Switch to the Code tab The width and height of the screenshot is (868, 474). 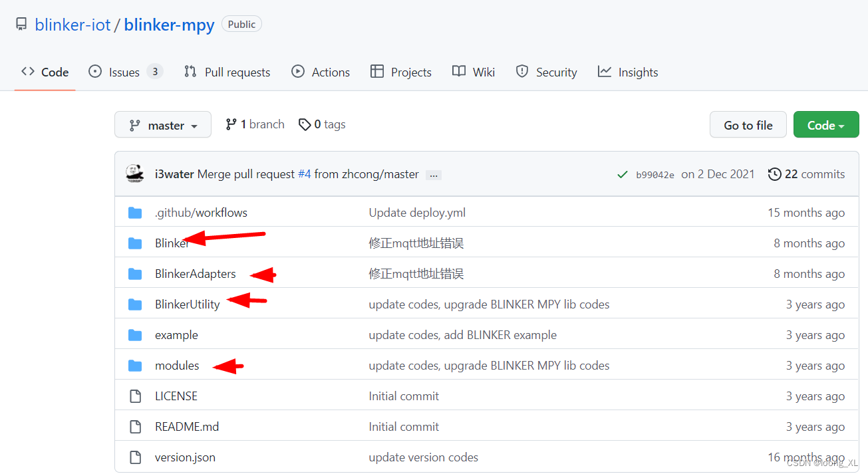45,72
